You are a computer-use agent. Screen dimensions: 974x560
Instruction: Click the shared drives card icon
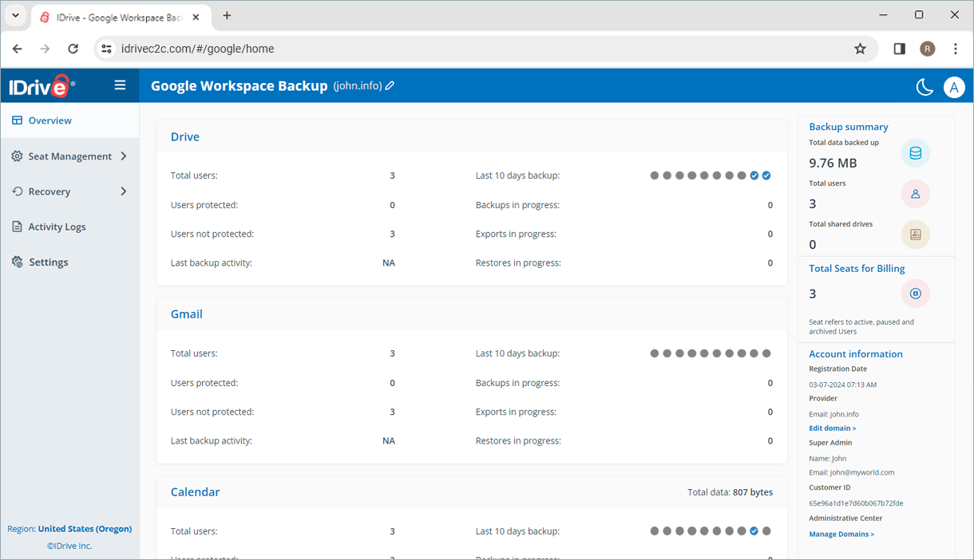click(x=915, y=234)
